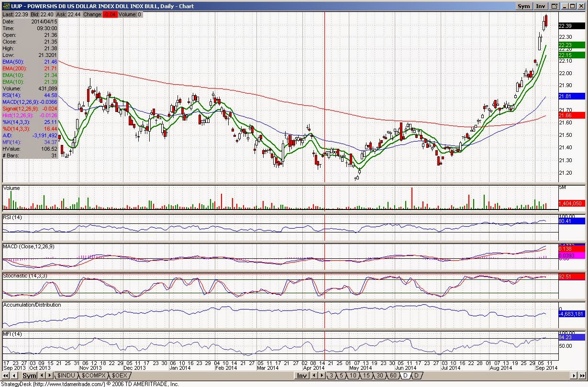Select the 10-minute interval tab

[x=353, y=376]
